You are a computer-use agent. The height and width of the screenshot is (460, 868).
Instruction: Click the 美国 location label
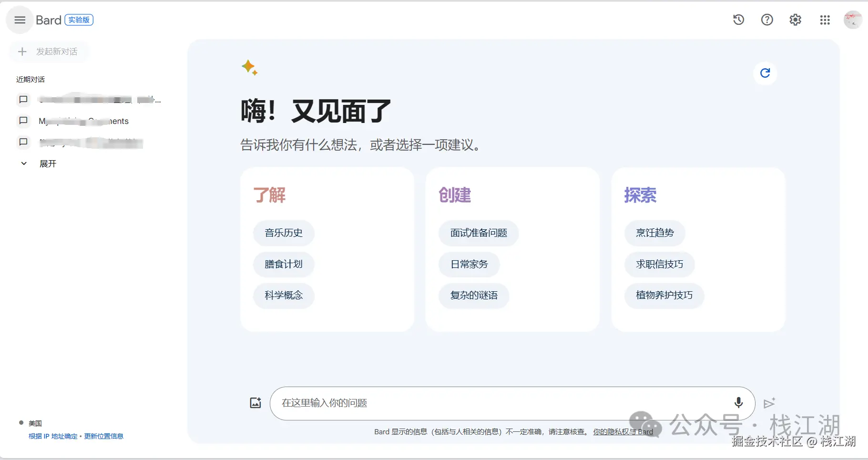(x=35, y=423)
